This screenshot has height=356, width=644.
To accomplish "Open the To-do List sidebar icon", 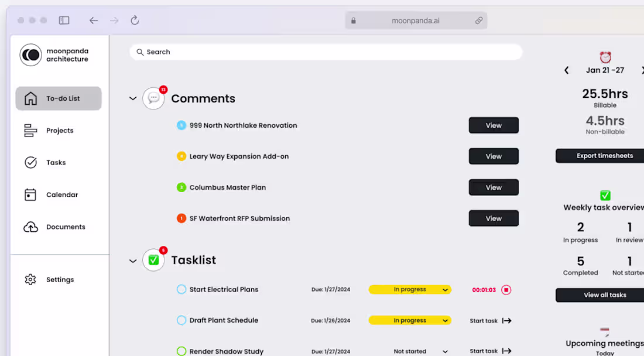I will 29,98.
